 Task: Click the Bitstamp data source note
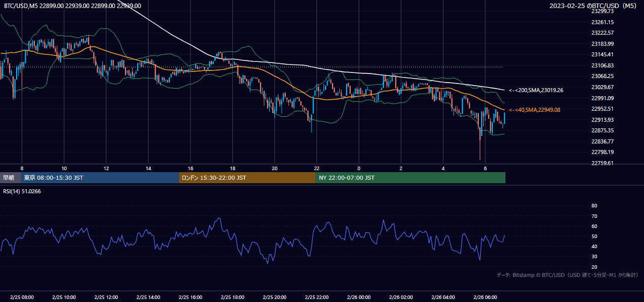coord(567,275)
